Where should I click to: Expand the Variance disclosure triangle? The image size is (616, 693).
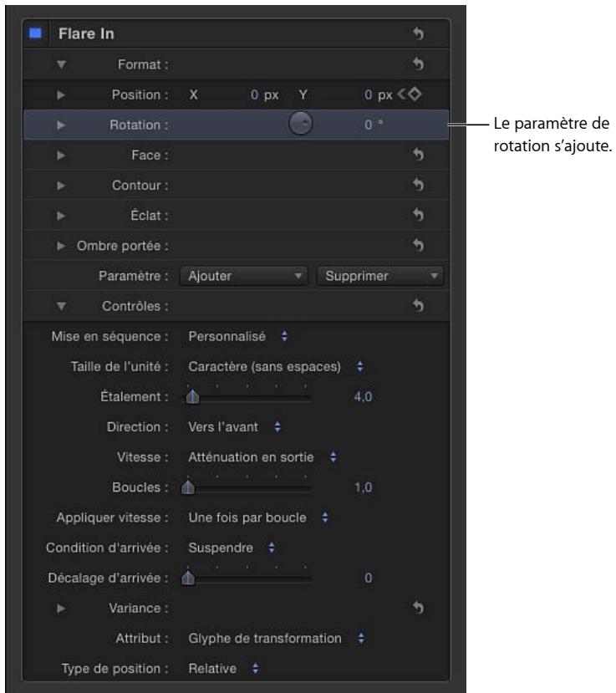(x=61, y=609)
